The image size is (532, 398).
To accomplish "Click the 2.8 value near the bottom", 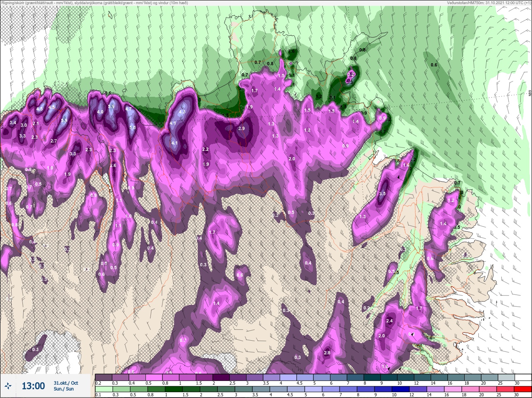I will point(327,353).
